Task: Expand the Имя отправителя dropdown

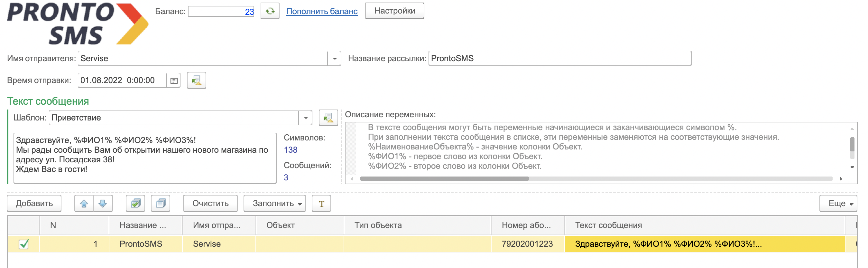Action: tap(334, 59)
